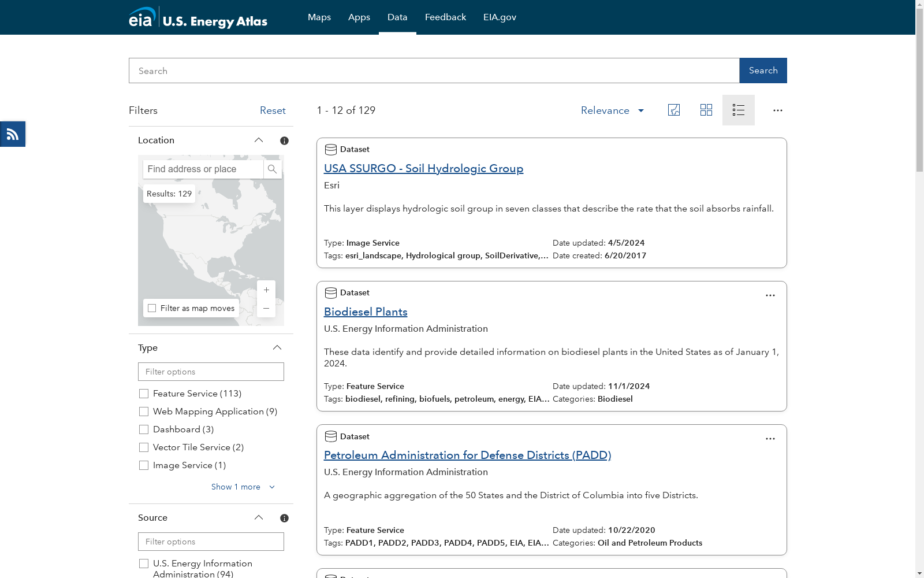Click 'Date updated: 11/1/2024' text
This screenshot has width=924, height=578.
601,386
